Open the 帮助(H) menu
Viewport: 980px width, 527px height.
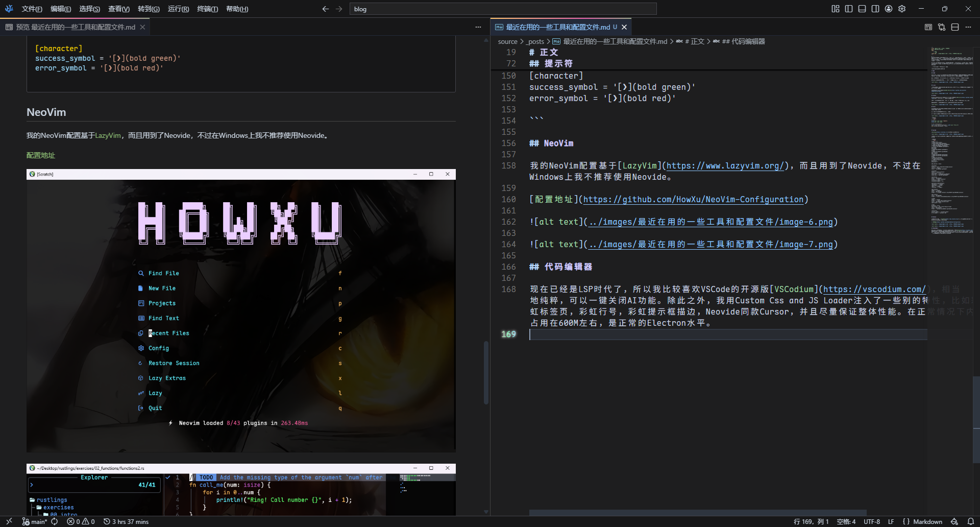pyautogui.click(x=237, y=9)
